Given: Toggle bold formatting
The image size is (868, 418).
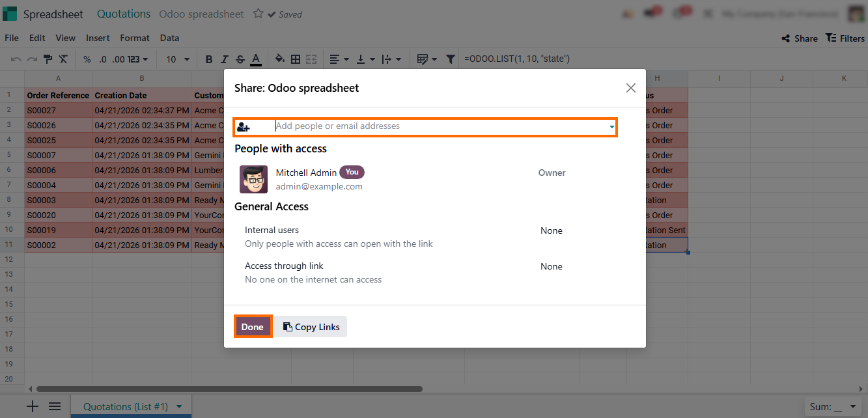Looking at the screenshot, I should pos(209,59).
